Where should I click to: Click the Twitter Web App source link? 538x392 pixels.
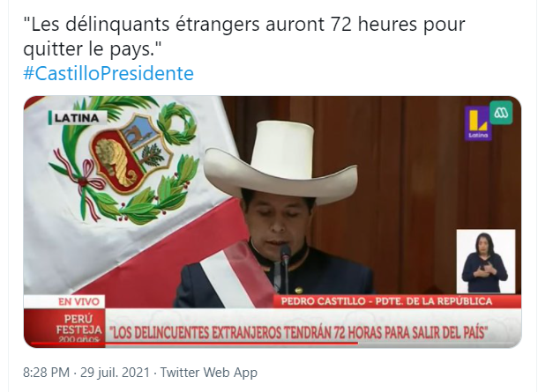[209, 373]
